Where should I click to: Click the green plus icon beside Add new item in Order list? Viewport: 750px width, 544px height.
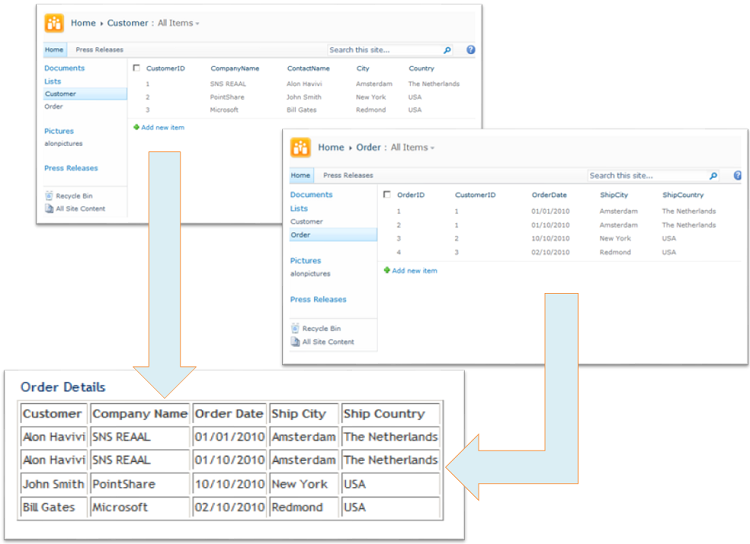pos(387,270)
